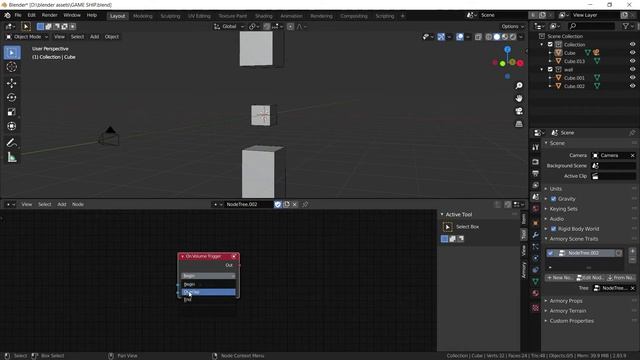
Task: Select the Move tool
Action: [12, 83]
